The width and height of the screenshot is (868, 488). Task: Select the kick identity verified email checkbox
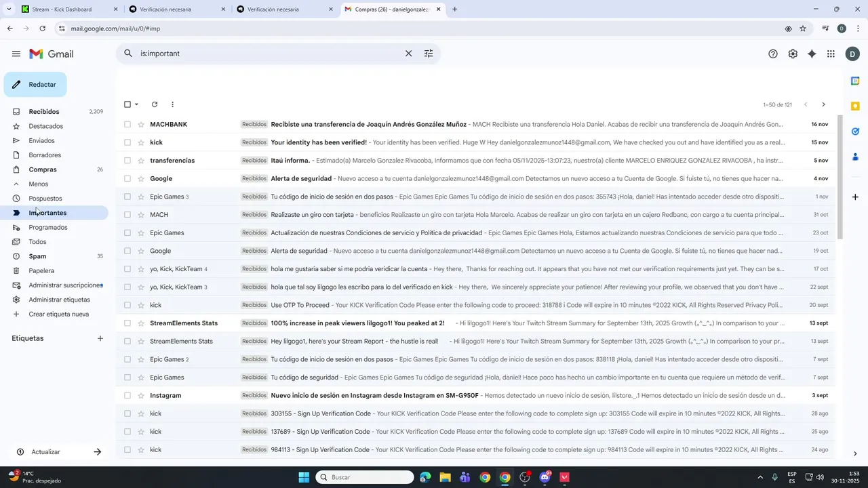pos(127,142)
